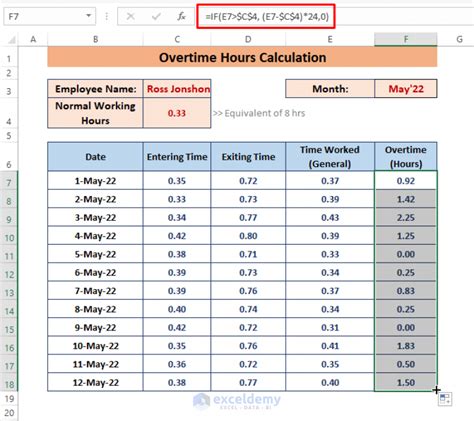Select the May'22 cell
Screen dimensions: 474x421
tap(406, 89)
